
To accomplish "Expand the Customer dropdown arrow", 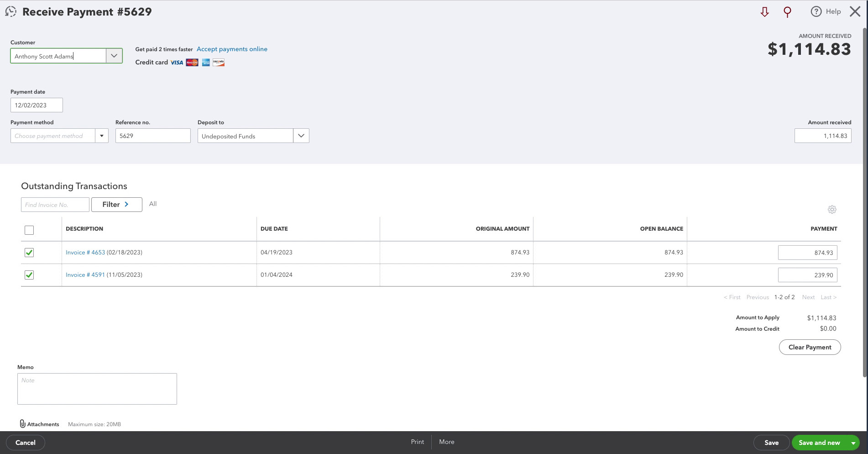I will coord(114,56).
